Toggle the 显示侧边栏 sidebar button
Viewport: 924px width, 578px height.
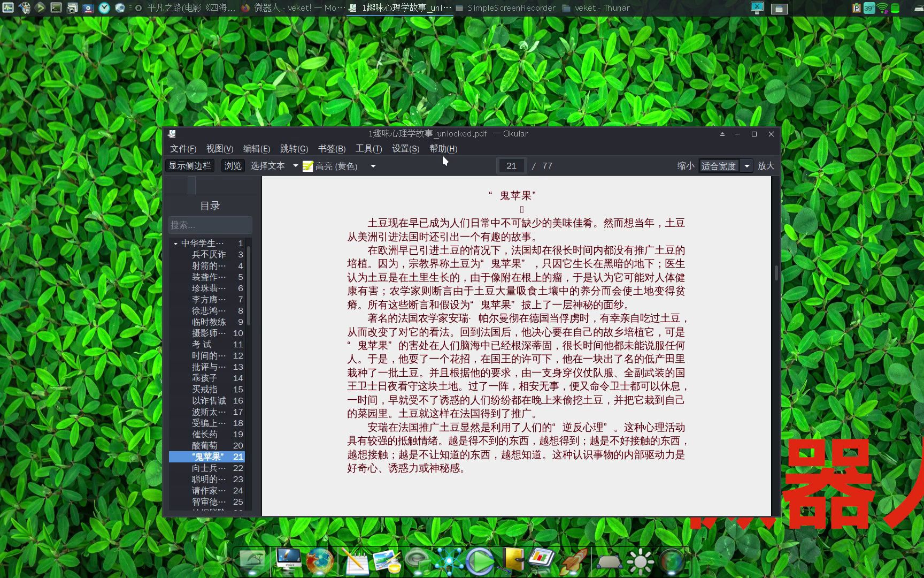pos(190,166)
